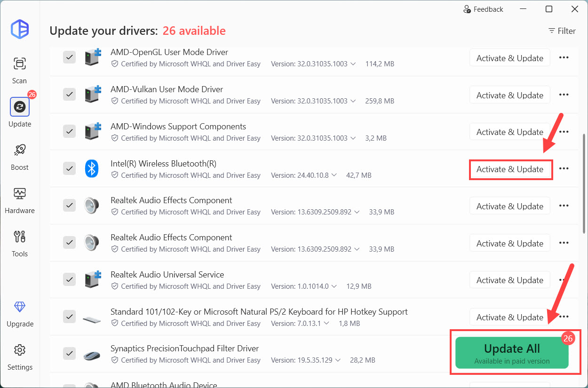Open the Boost rocket section
This screenshot has height=388, width=588.
point(20,157)
